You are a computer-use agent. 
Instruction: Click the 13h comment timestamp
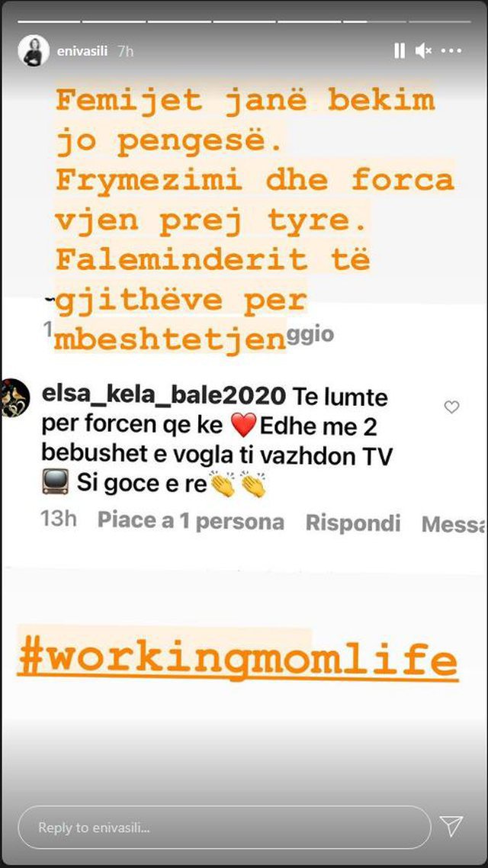[x=58, y=519]
